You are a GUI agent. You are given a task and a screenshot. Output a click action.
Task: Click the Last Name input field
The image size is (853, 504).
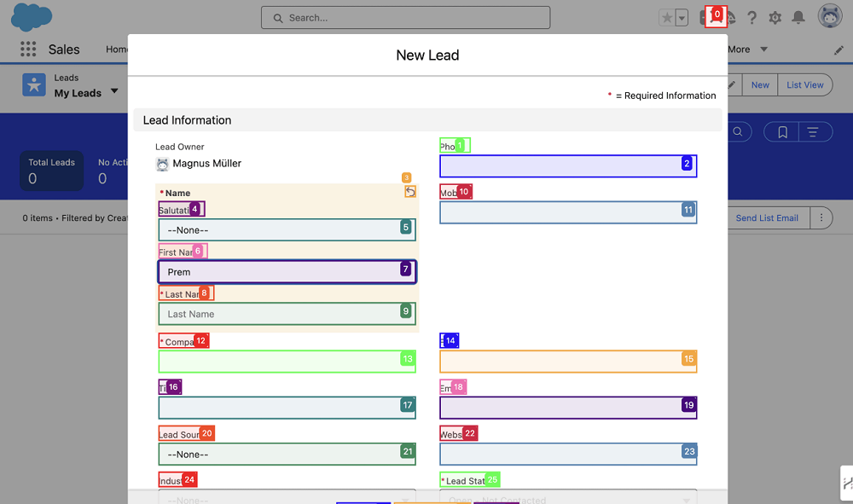pos(287,314)
